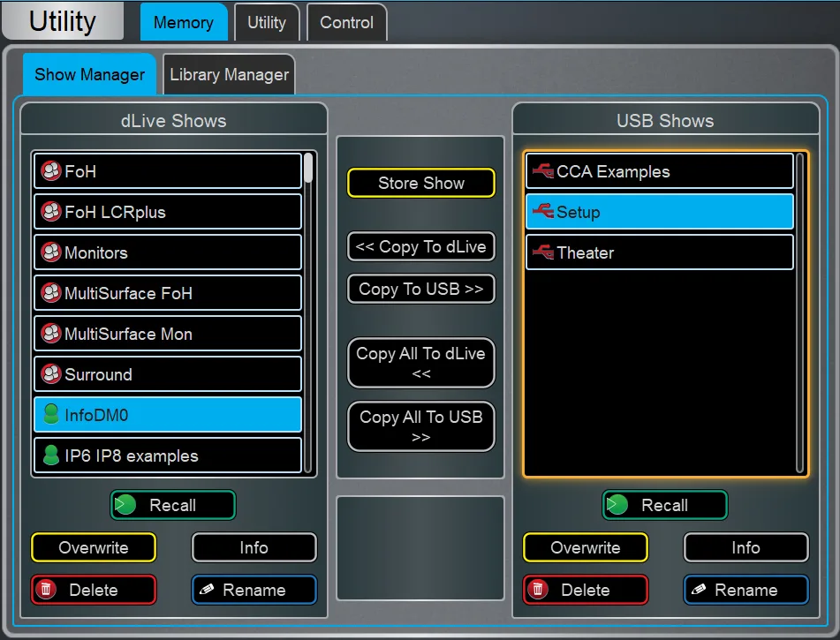This screenshot has height=640, width=840.
Task: Click the Store Show button
Action: (421, 183)
